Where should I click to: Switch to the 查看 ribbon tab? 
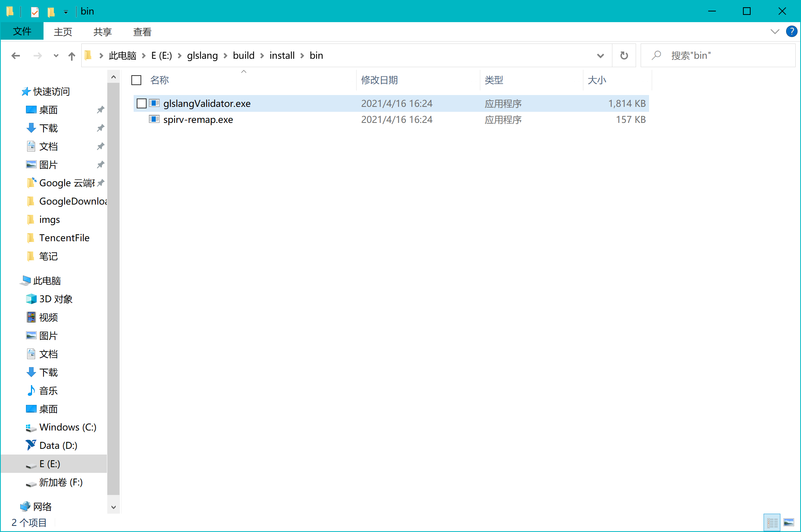click(142, 31)
